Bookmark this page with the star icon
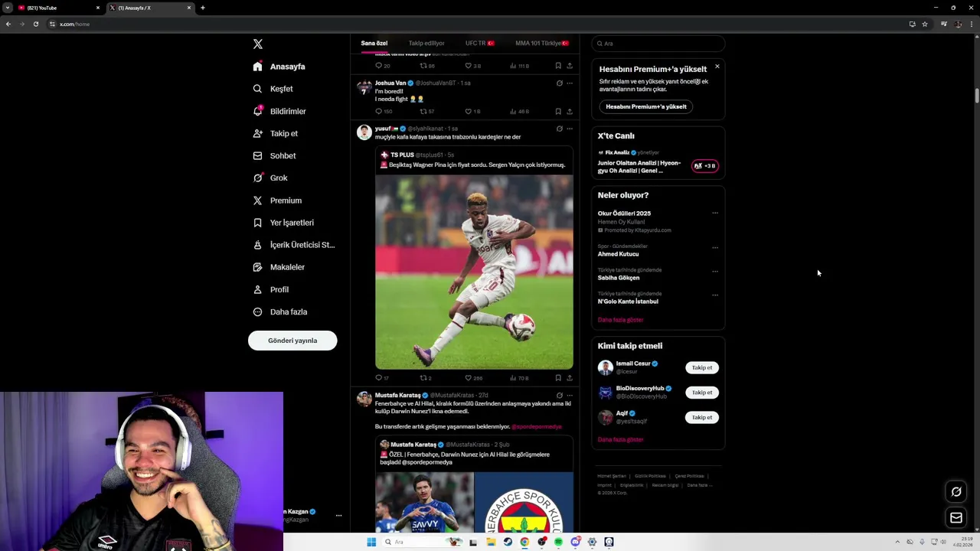This screenshot has height=551, width=980. pos(925,24)
